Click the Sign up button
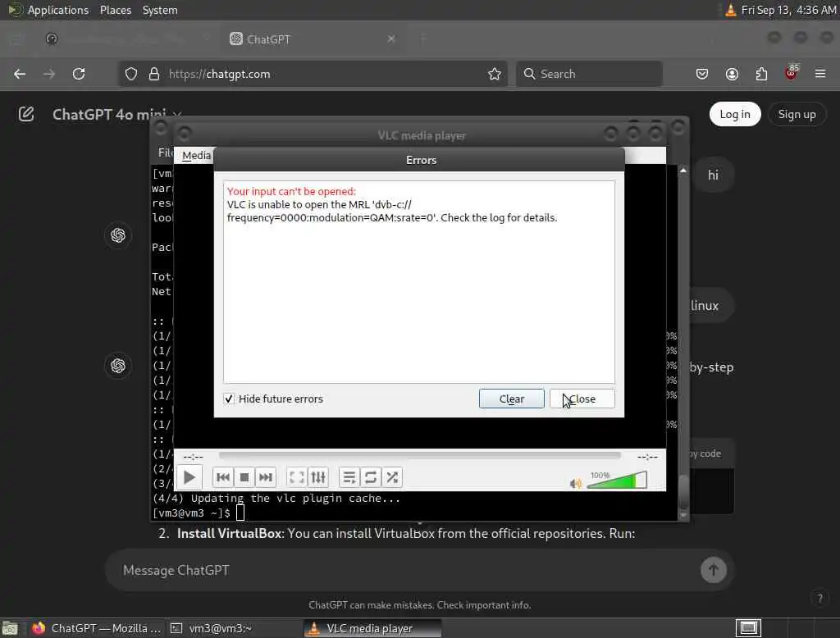Viewport: 840px width, 638px height. (x=797, y=114)
